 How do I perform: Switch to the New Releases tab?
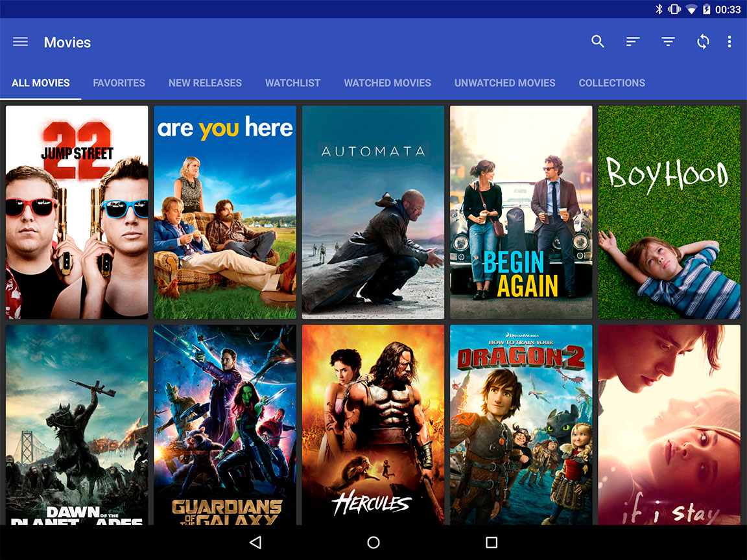coord(205,83)
